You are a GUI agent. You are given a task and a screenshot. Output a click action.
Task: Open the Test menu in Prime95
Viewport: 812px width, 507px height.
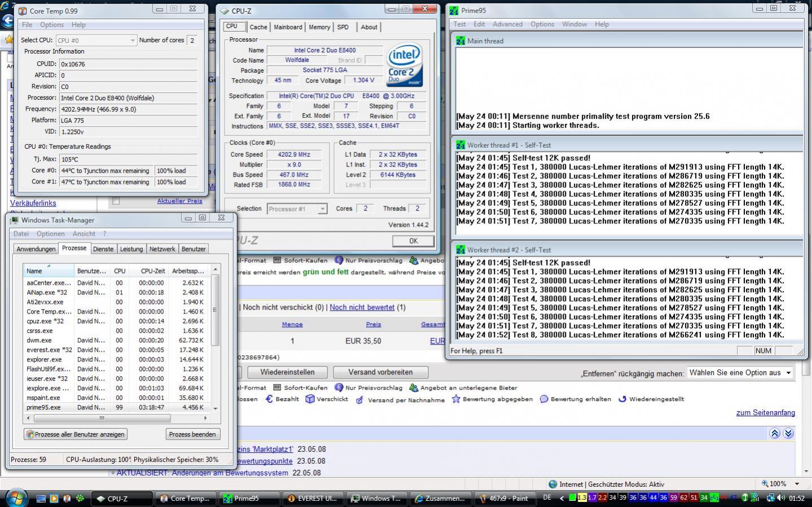point(460,24)
